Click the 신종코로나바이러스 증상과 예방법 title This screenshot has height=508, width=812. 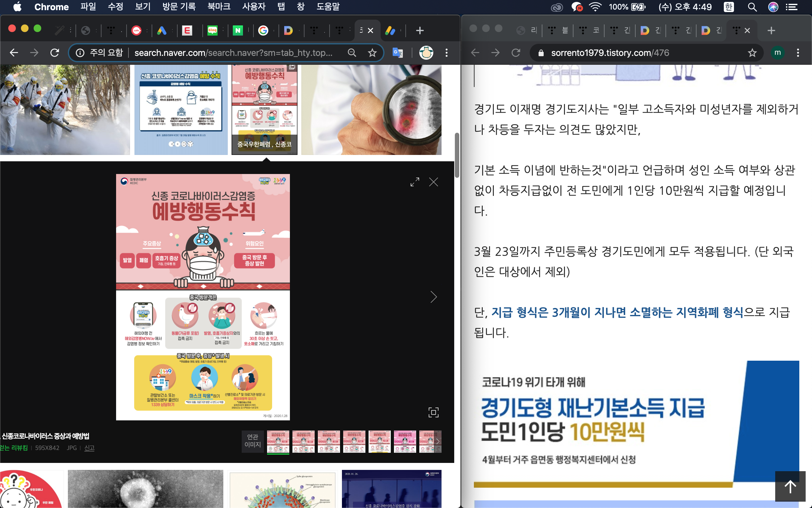46,436
